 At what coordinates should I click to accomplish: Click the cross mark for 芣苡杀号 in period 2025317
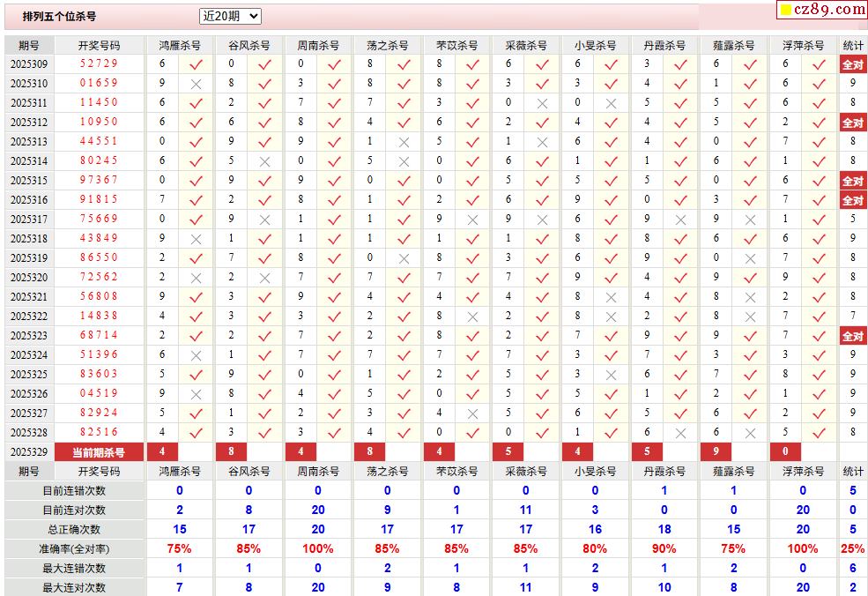coord(472,220)
